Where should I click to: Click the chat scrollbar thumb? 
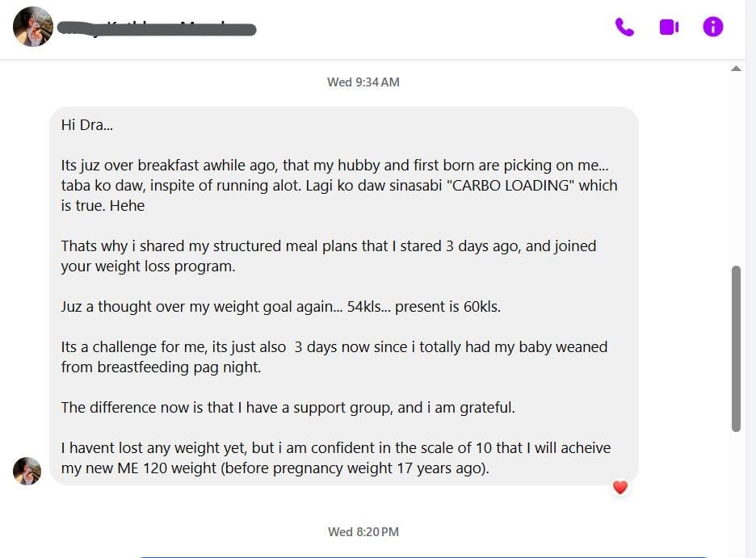(x=736, y=348)
